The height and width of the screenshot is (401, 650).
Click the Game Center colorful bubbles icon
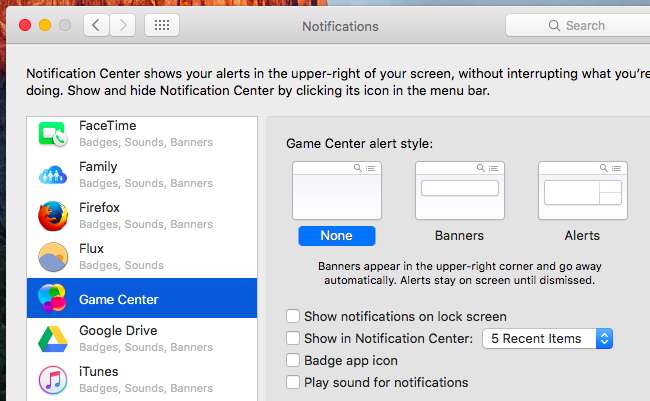52,298
